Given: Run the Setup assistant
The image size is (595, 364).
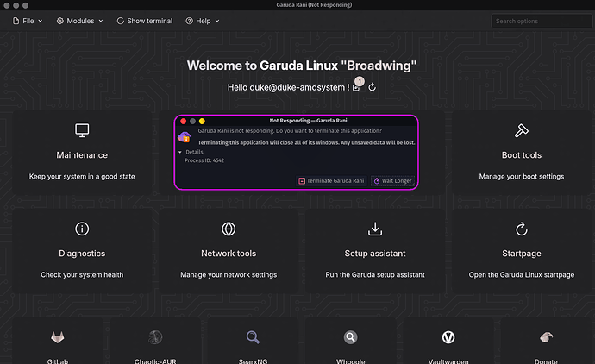Looking at the screenshot, I should 374,252.
